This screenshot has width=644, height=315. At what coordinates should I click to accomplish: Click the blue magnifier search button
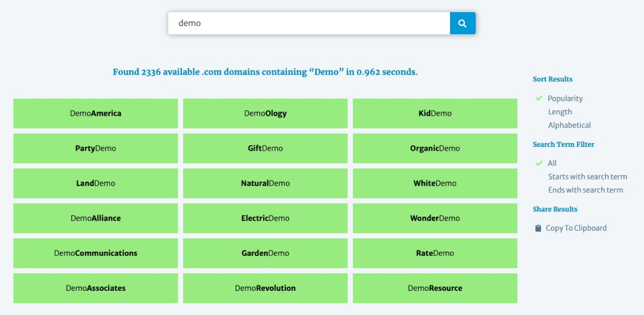[462, 23]
